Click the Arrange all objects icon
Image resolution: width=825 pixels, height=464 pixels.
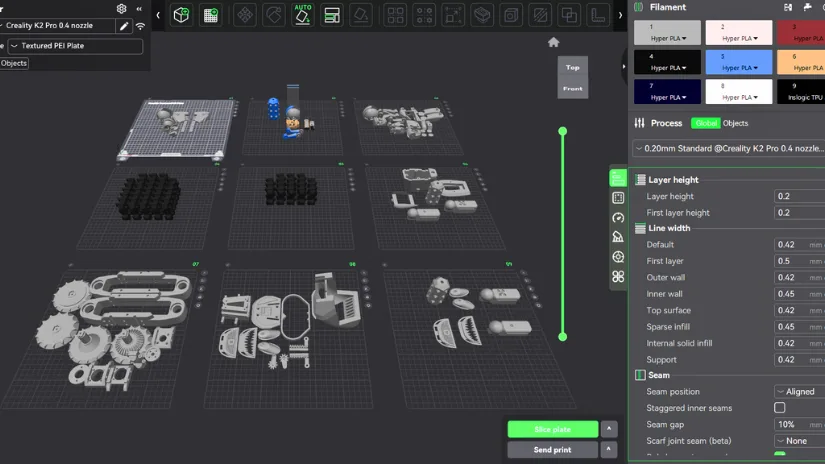coord(332,15)
